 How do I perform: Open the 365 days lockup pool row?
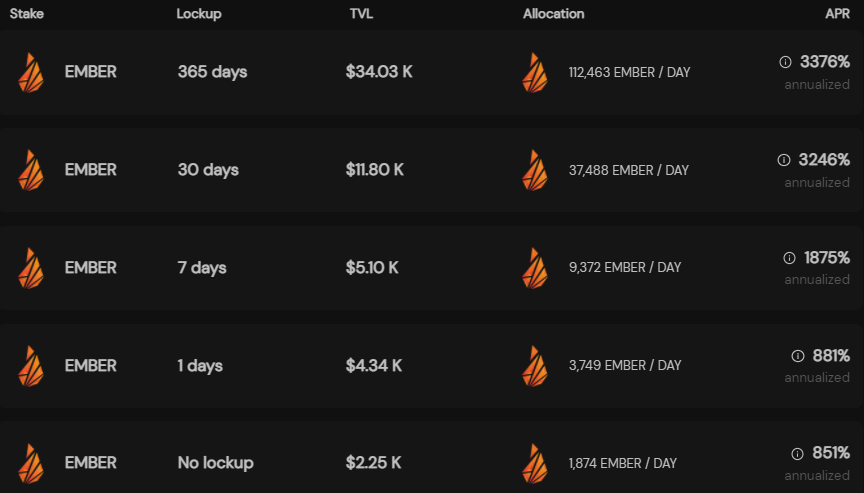pyautogui.click(x=432, y=72)
